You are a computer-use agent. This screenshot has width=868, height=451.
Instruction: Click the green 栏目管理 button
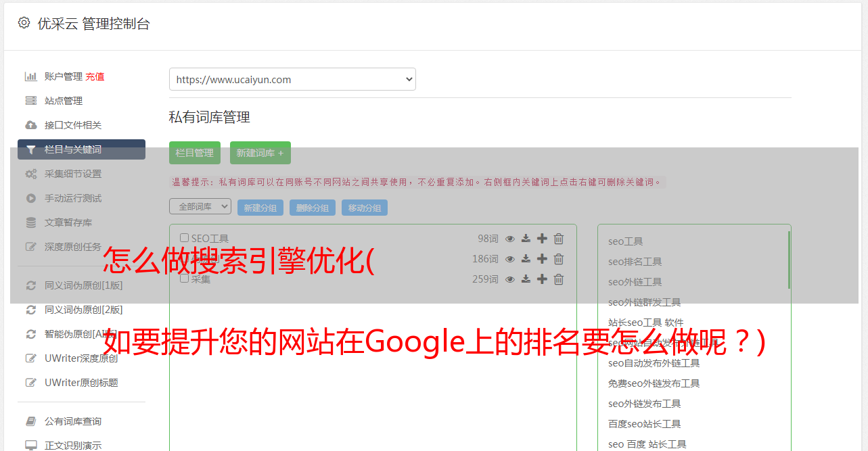click(x=195, y=153)
